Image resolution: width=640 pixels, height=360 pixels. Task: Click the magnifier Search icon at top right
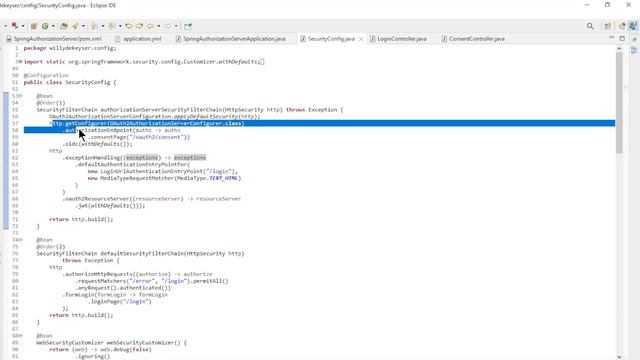pos(590,26)
